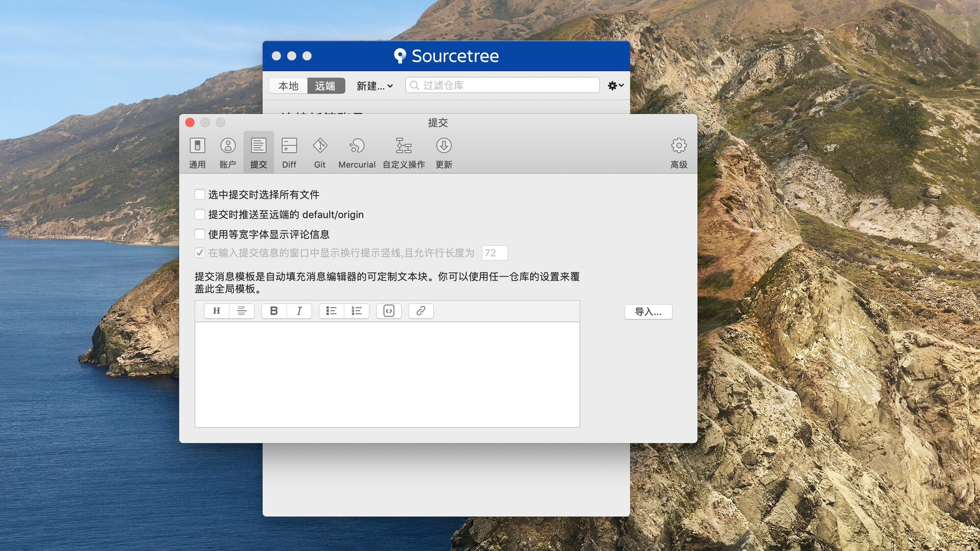980x551 pixels.
Task: Open the 更新 (Updates) preferences pane
Action: click(444, 153)
